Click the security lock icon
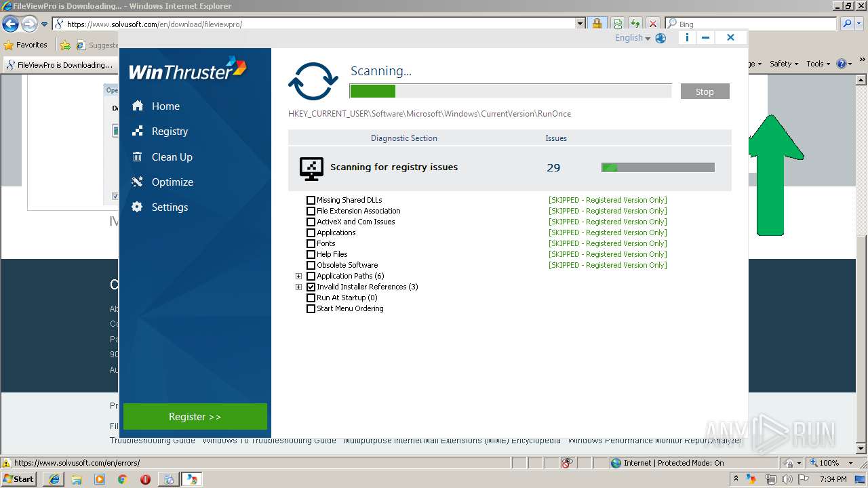 597,24
